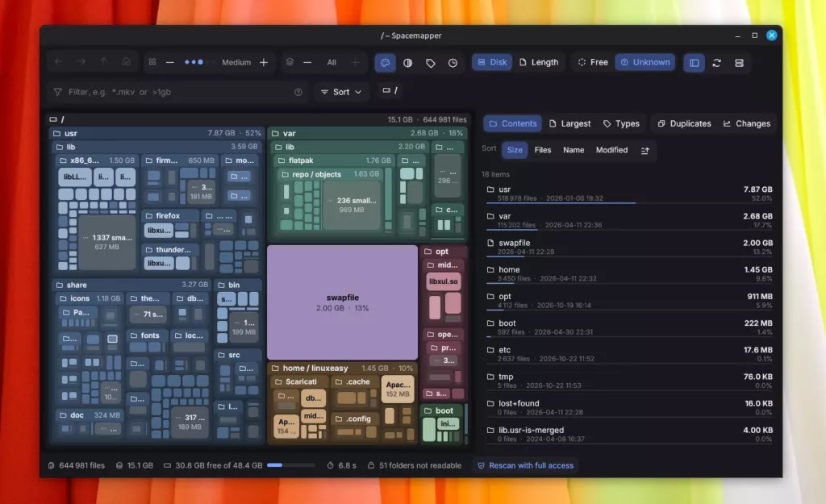Select the usr row in contents list

tap(629, 194)
